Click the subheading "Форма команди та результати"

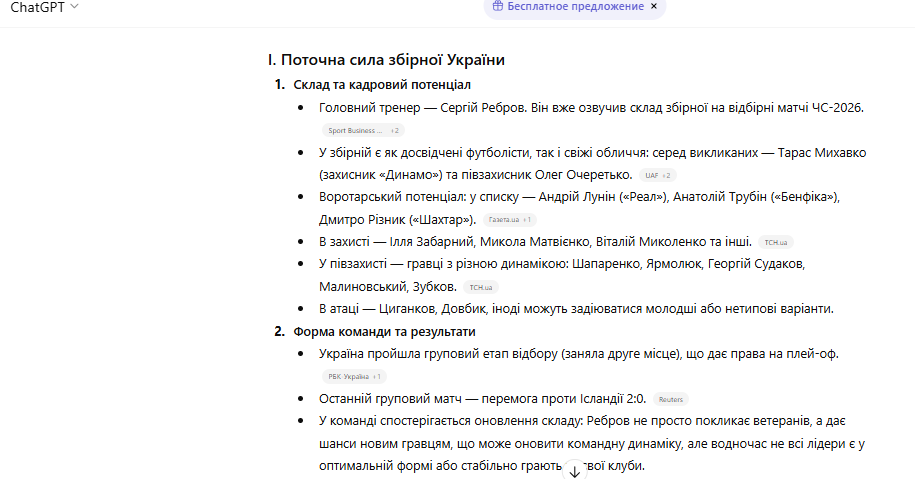384,331
